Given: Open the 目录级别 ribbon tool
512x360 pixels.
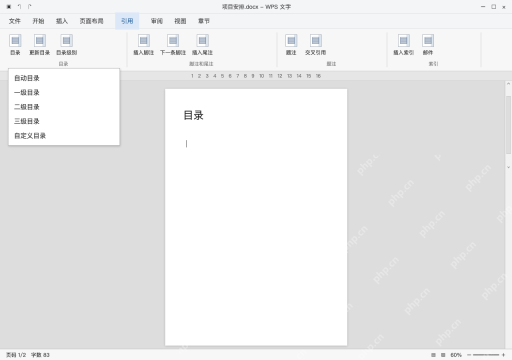Looking at the screenshot, I should pos(67,44).
